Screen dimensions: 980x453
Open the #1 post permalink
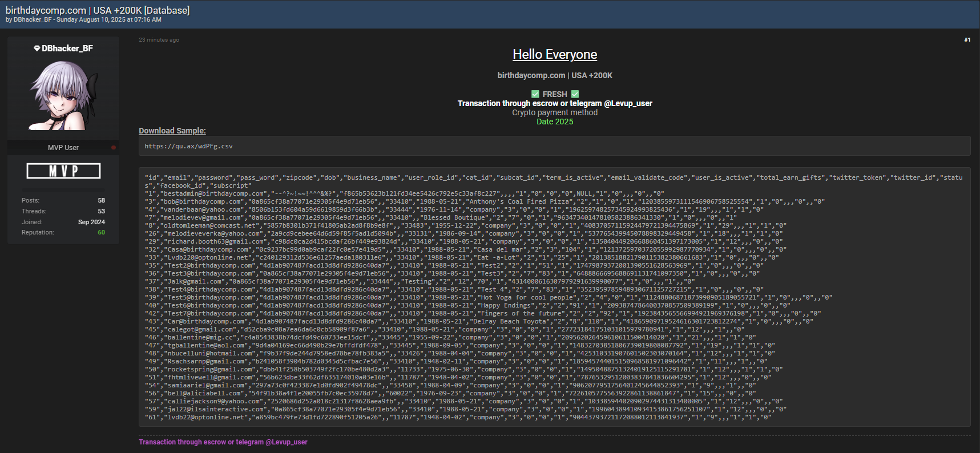(x=967, y=40)
